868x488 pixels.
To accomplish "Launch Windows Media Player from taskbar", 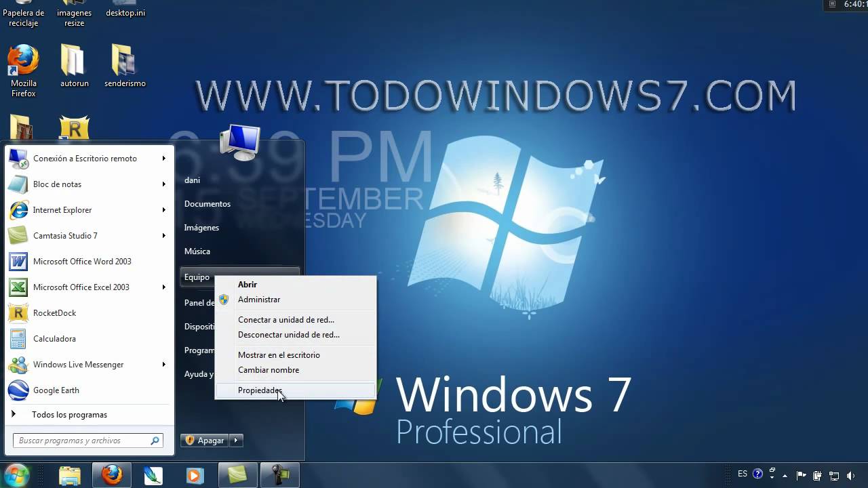I will click(195, 475).
